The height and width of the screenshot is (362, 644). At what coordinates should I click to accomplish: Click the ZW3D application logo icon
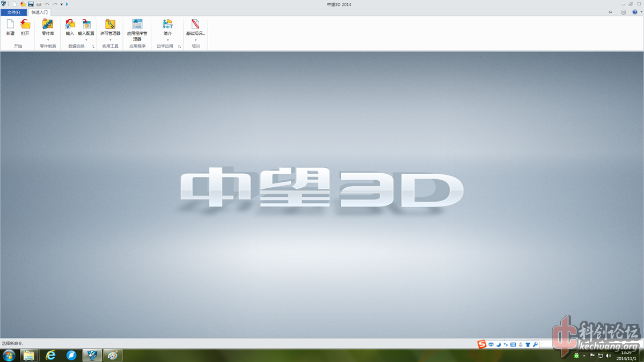[4, 4]
